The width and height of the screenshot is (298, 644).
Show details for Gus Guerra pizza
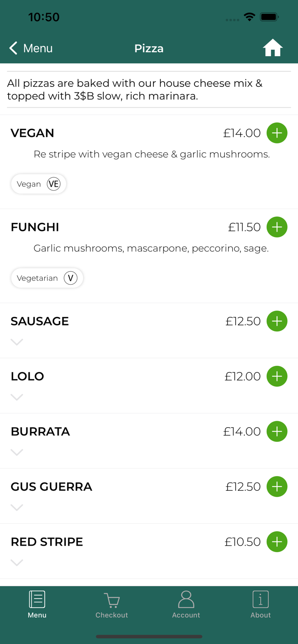click(x=17, y=507)
